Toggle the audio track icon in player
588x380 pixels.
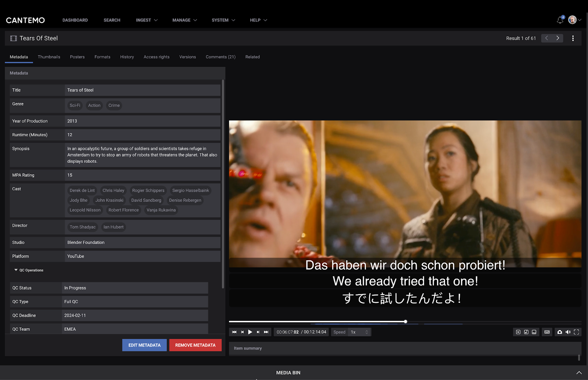(526, 332)
